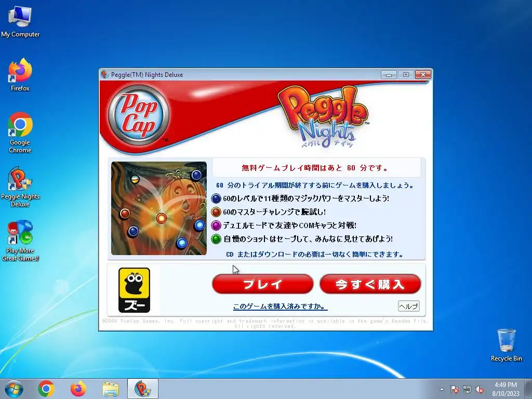This screenshot has height=399, width=532.
Task: Click the 無料ゲームプレイ時間はあと 60 分です text
Action: coord(315,168)
